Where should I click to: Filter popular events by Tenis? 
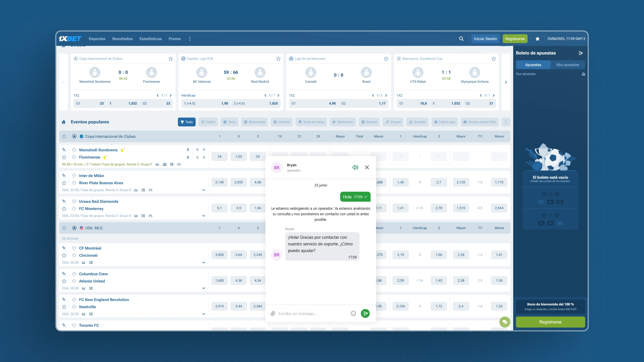tap(229, 122)
